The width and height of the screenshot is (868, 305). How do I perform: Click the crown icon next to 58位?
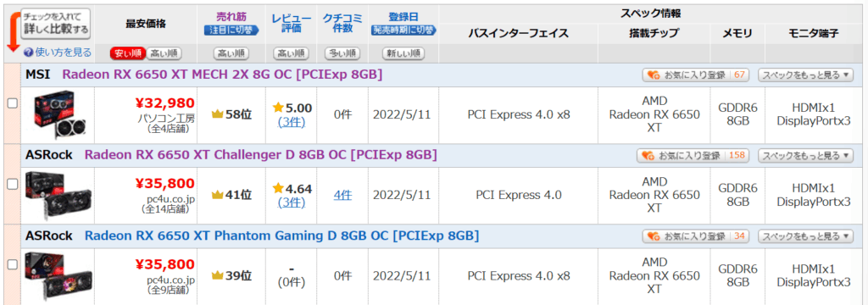click(218, 114)
